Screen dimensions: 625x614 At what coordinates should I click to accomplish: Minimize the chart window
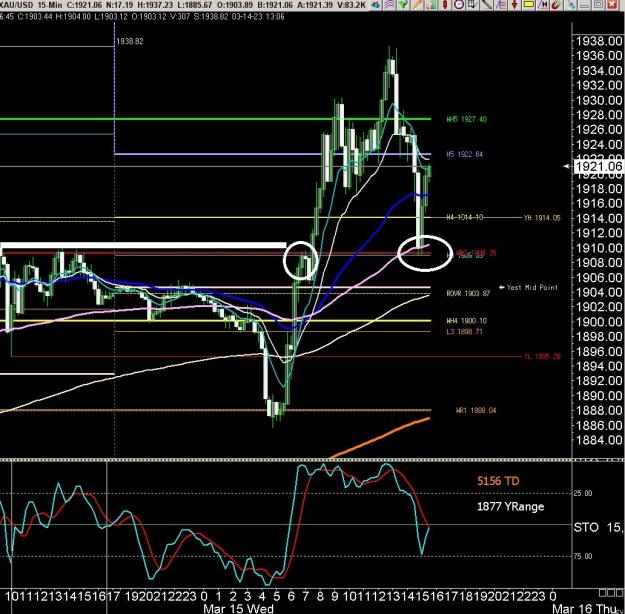pos(585,4)
